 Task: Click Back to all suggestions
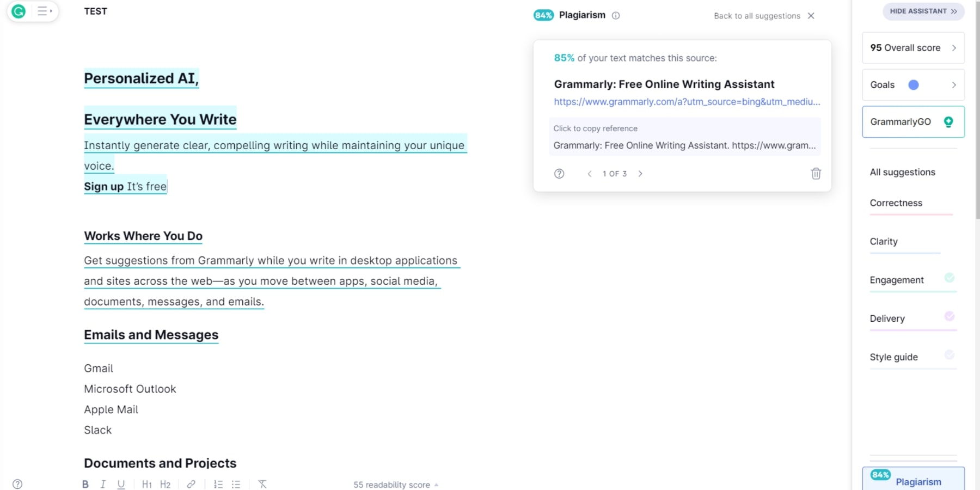(757, 16)
